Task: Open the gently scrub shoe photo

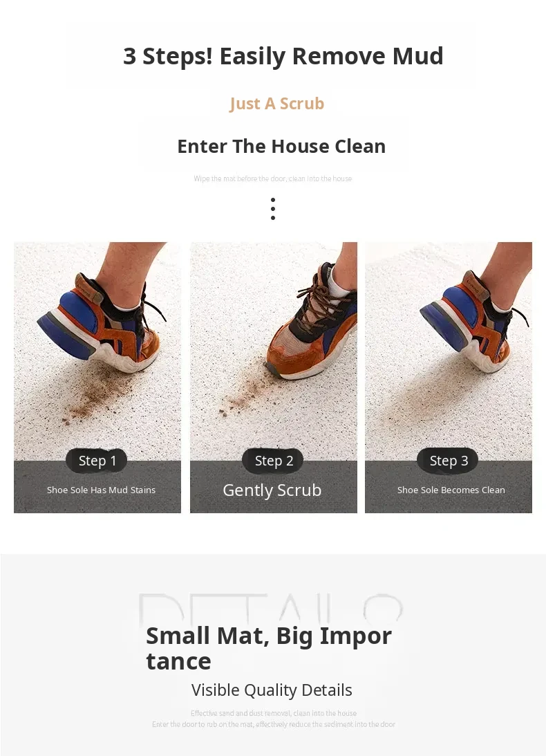Action: (274, 351)
